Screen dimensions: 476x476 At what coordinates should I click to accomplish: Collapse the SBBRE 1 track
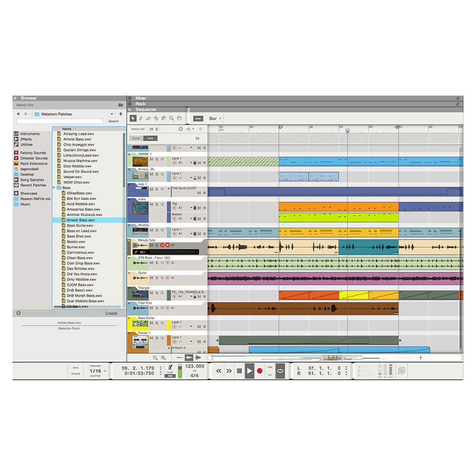click(129, 154)
